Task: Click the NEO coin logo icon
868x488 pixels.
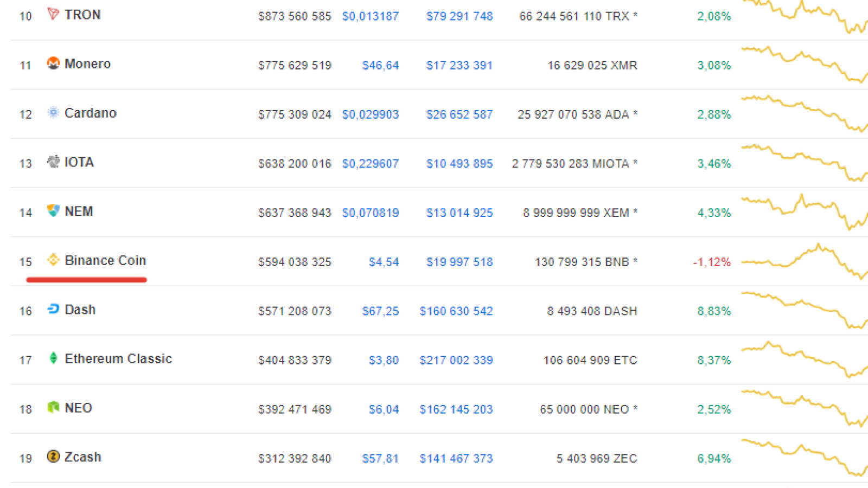Action: click(53, 408)
